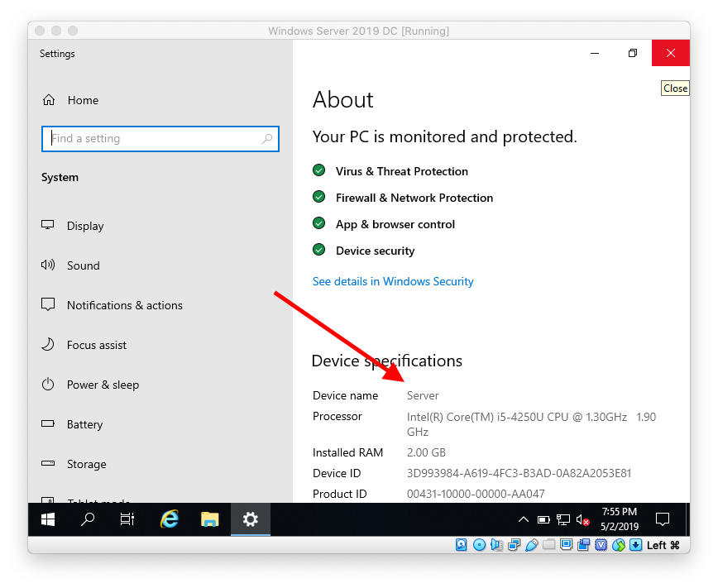The height and width of the screenshot is (588, 718).
Task: Click the device name value Server
Action: coord(423,395)
